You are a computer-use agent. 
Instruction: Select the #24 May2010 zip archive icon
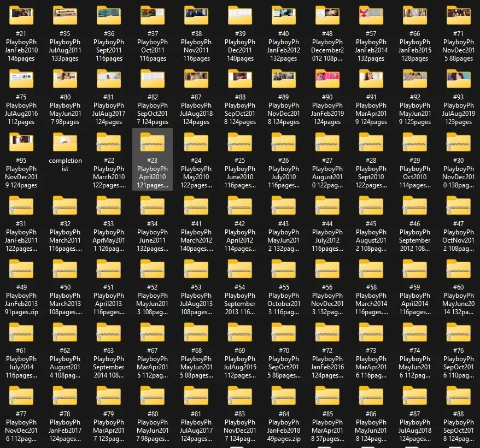[x=196, y=142]
